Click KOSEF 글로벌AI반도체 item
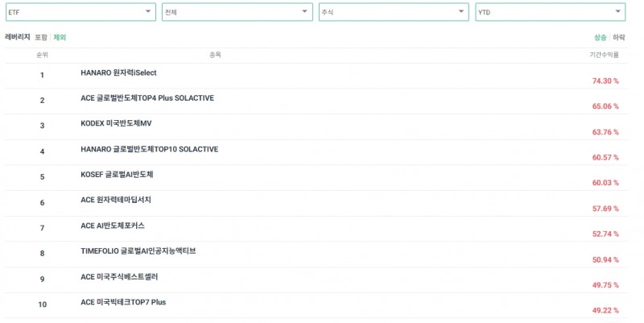 (x=117, y=174)
